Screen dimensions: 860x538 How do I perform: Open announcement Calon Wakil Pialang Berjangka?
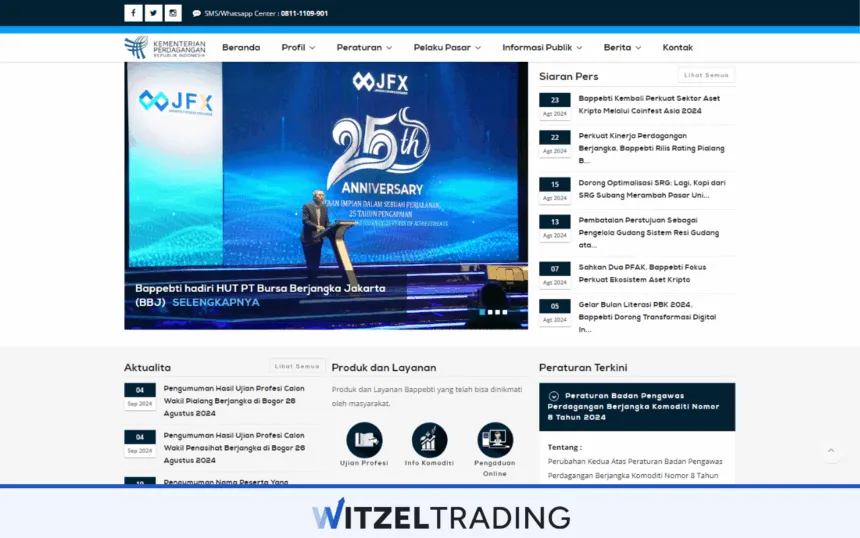[234, 401]
